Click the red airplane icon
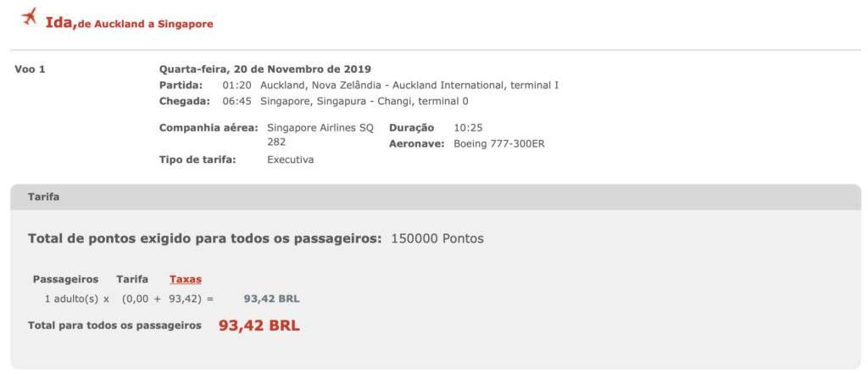 [29, 16]
